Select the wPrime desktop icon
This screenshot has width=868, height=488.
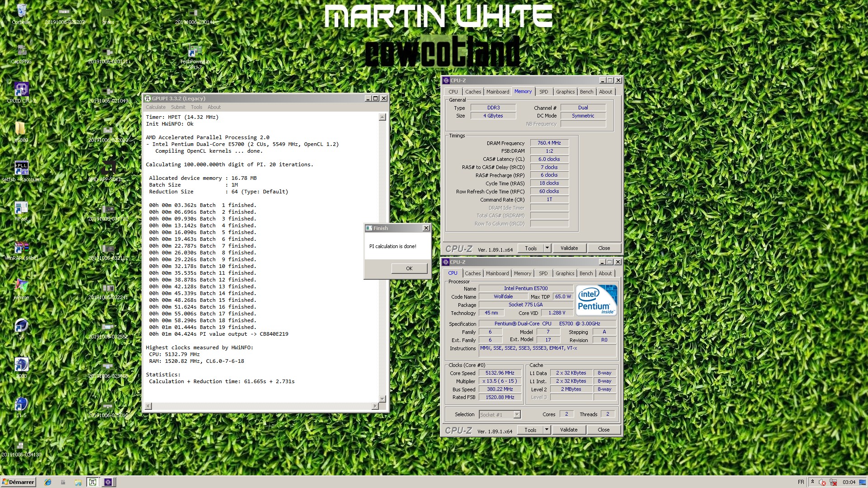(21, 290)
